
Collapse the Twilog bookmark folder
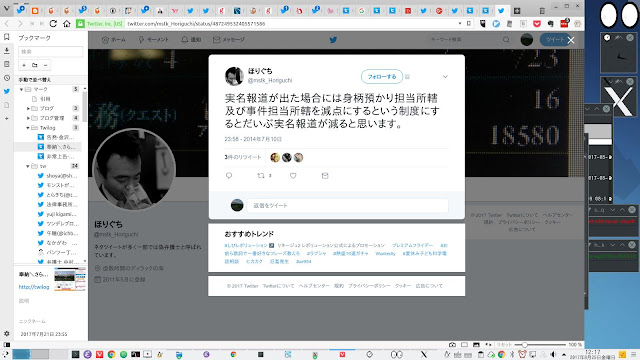coord(28,128)
